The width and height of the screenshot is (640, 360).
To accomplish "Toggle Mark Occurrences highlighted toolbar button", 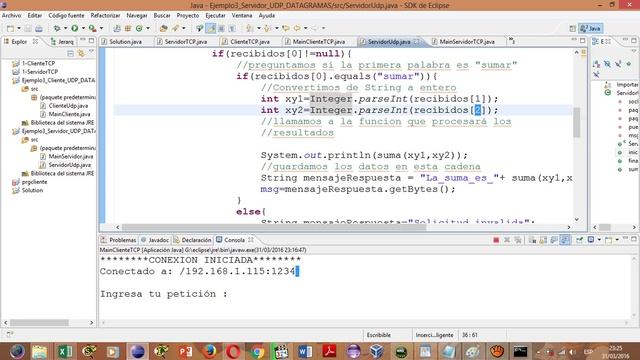I will [x=211, y=28].
